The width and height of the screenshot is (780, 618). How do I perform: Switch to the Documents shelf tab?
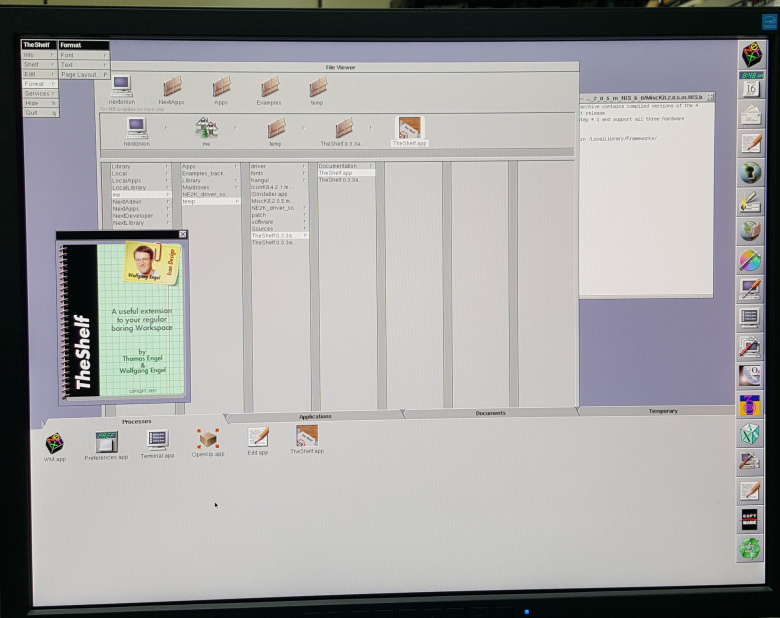pyautogui.click(x=490, y=413)
